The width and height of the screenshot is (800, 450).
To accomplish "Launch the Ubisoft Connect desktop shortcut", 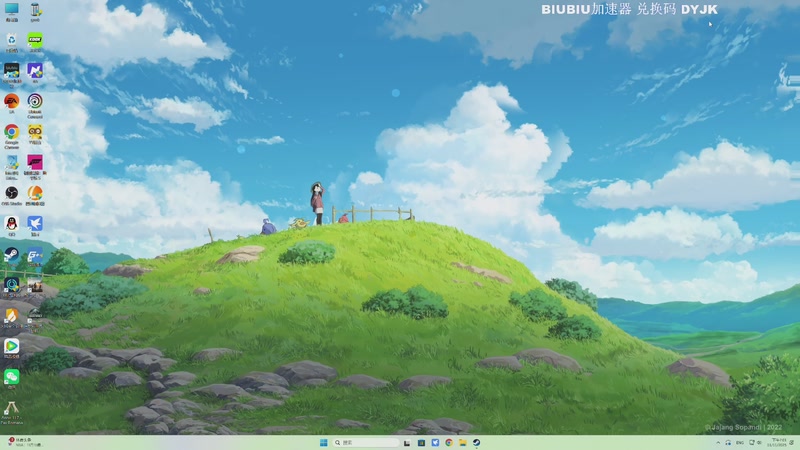I will tap(35, 105).
